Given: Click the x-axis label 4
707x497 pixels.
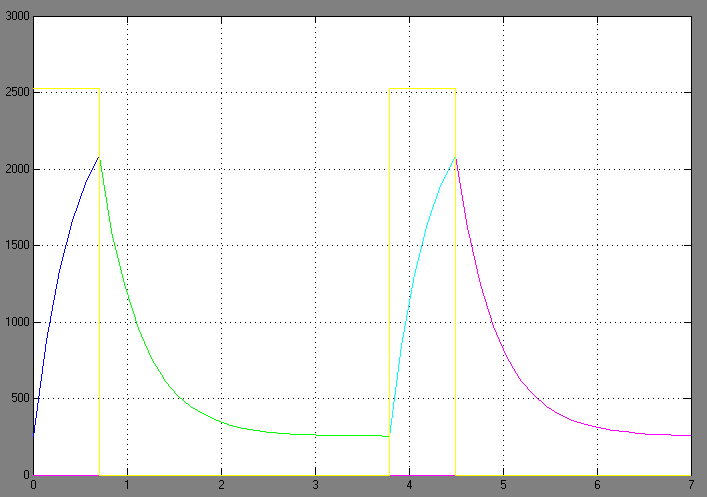Looking at the screenshot, I should (409, 485).
